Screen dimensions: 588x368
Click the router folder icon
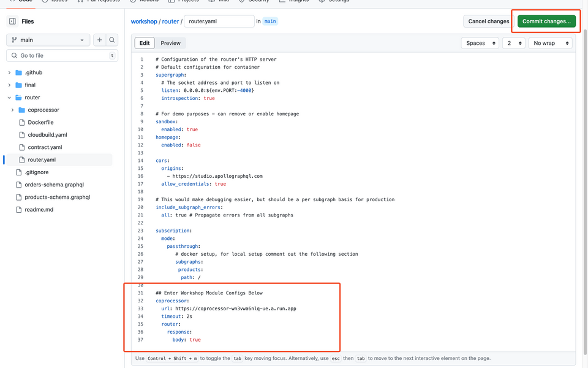coord(18,98)
